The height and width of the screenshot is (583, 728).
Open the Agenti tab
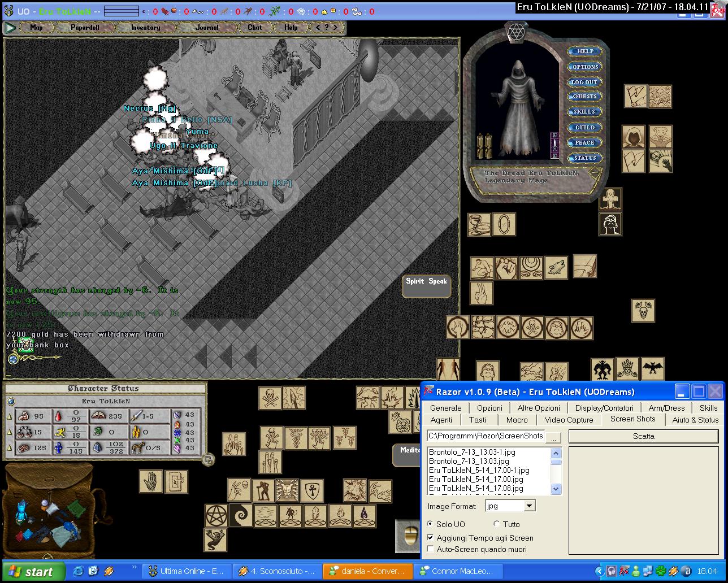441,420
